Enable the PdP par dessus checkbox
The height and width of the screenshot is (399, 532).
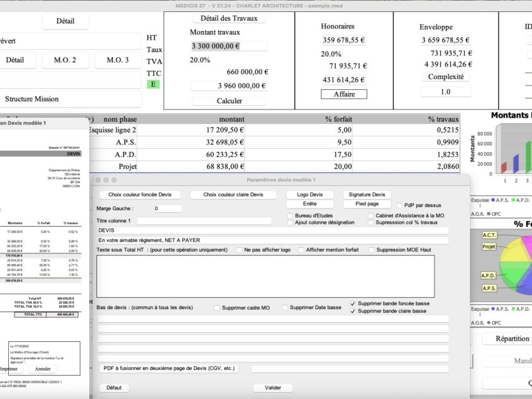click(x=400, y=205)
